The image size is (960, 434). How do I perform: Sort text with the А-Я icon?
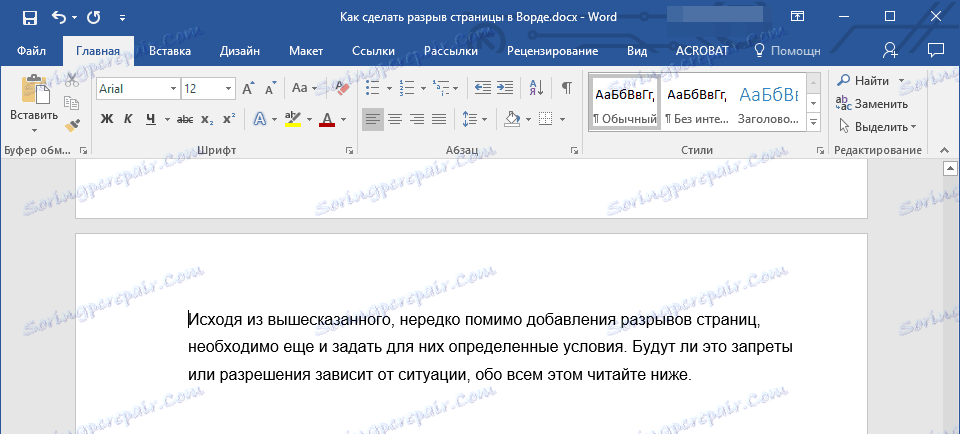[x=536, y=89]
